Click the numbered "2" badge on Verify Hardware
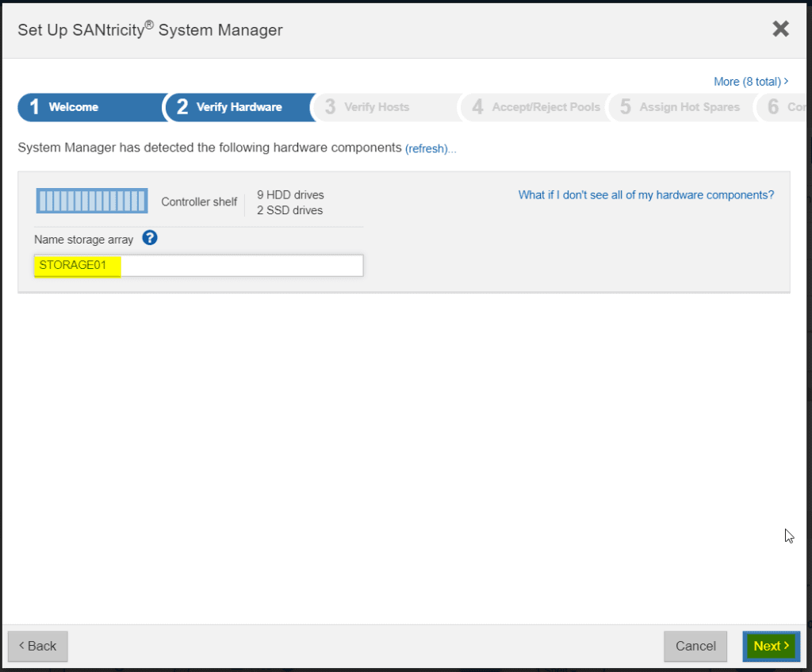This screenshot has height=672, width=812. click(182, 107)
